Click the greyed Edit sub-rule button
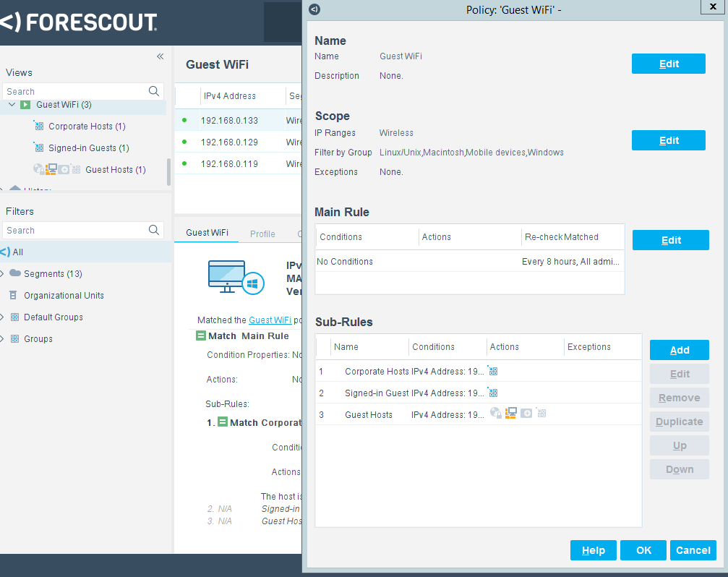Viewport: 728px width, 577px height. [x=680, y=374]
